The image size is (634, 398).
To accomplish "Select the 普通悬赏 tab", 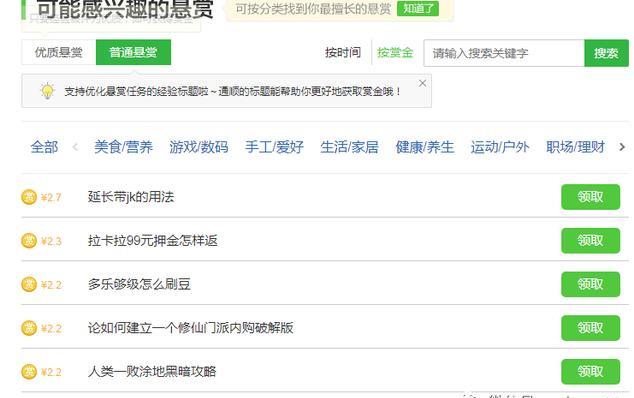I will (x=133, y=52).
